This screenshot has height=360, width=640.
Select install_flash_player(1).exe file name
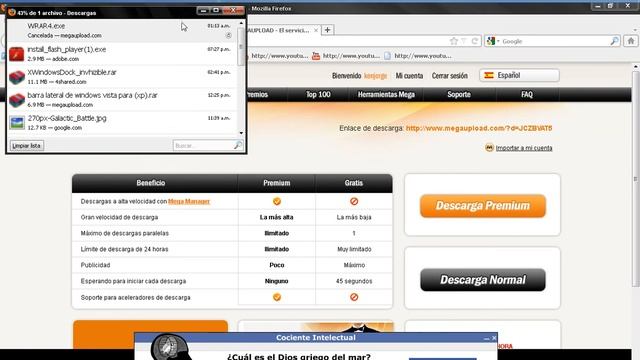click(67, 49)
